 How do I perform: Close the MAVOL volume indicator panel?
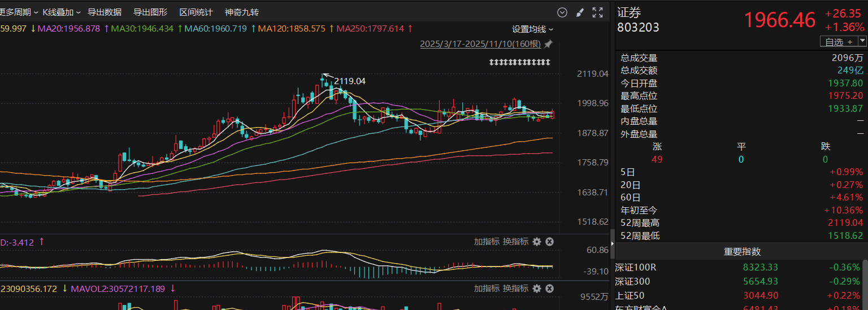(x=549, y=289)
